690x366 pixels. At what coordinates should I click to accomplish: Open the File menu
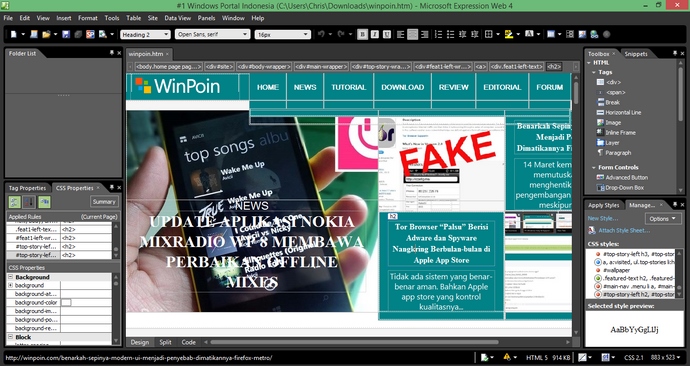[8, 18]
